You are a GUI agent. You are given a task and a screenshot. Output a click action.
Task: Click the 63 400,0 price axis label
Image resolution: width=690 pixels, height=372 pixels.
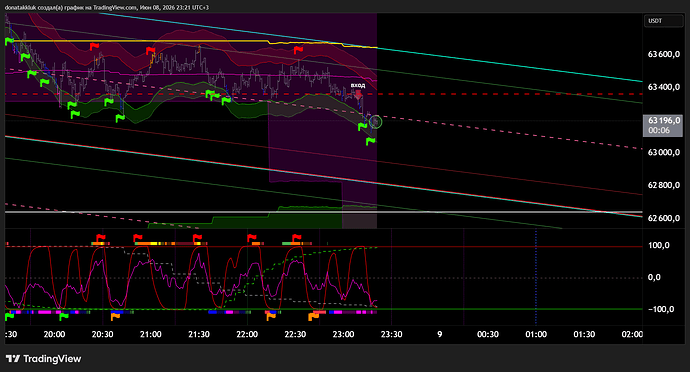664,87
